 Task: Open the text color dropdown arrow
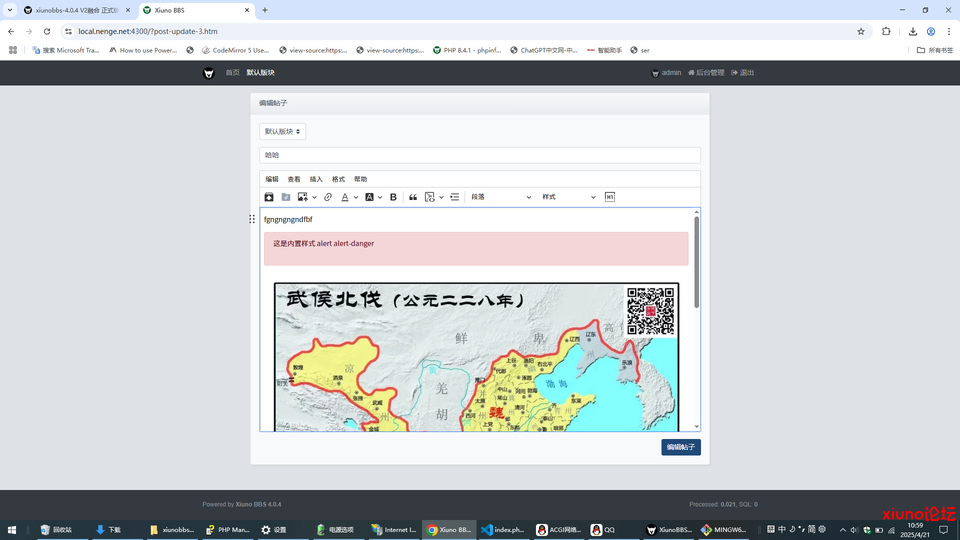(356, 197)
